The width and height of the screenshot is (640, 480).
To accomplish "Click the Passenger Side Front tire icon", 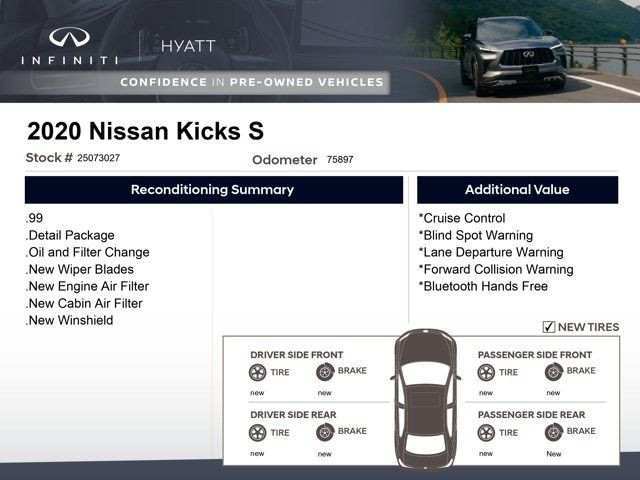I will 486,372.
